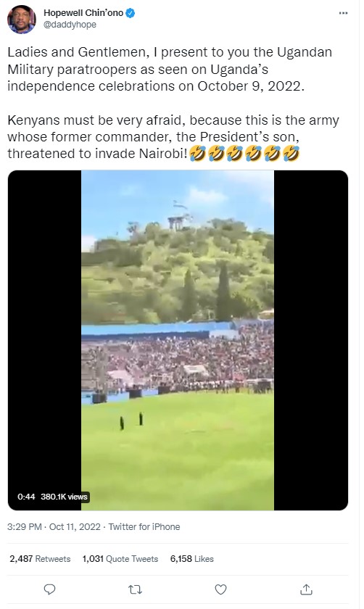Click the laughing emoji row in tweet
Screen dimensions: 364x609
(x=244, y=154)
